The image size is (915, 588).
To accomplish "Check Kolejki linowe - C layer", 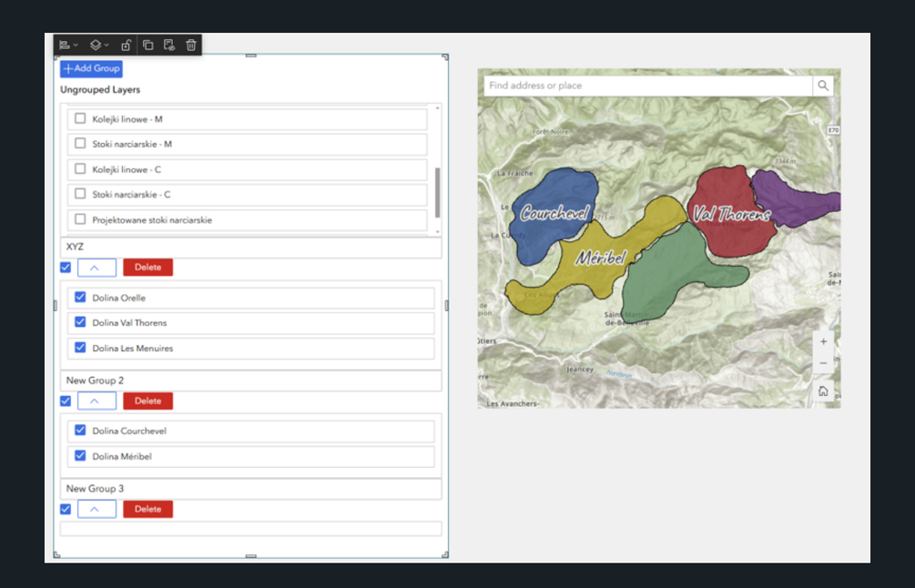I will click(x=80, y=169).
